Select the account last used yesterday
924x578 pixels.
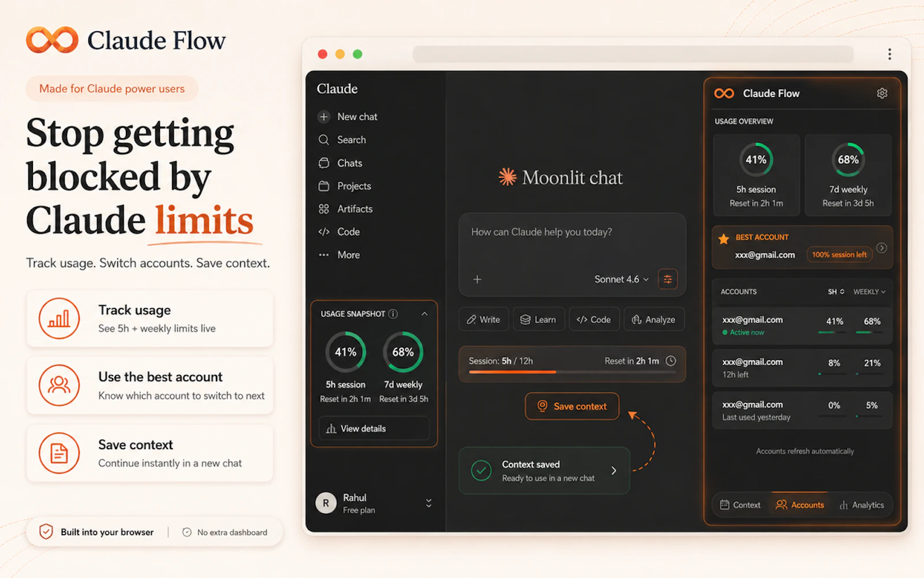[x=802, y=410]
